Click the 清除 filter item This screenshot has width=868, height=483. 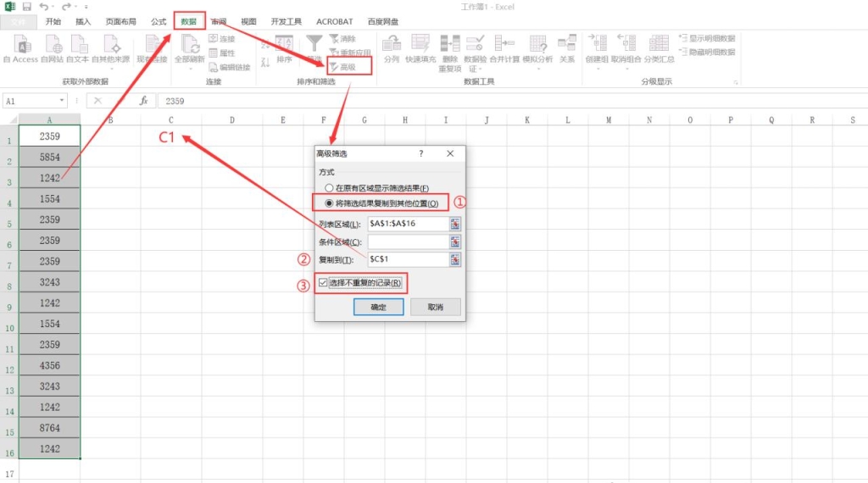pos(342,39)
